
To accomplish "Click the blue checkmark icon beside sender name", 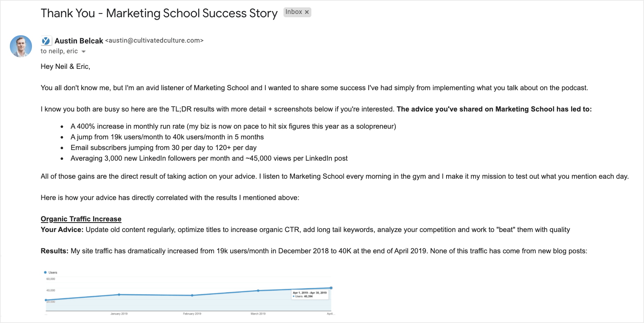I will pyautogui.click(x=46, y=41).
